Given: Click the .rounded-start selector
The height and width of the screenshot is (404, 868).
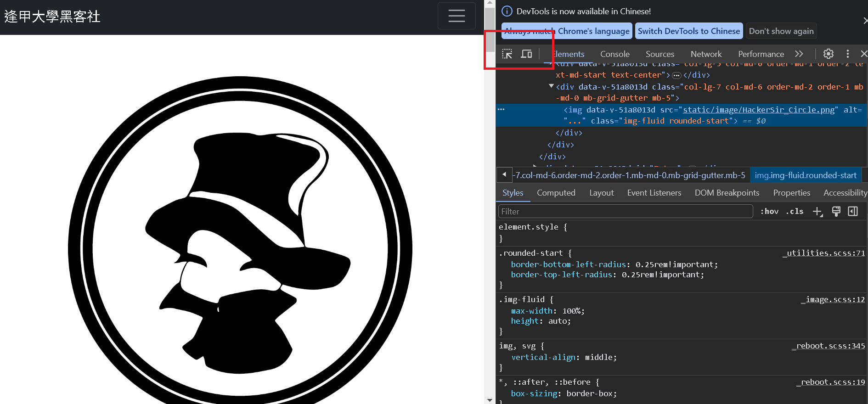Looking at the screenshot, I should click(x=530, y=253).
